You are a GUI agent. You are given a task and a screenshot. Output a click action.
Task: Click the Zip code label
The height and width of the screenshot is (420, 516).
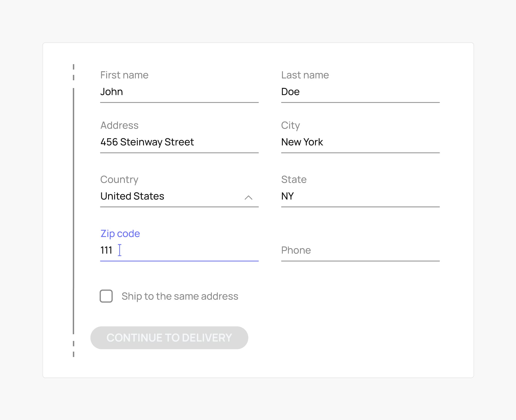(x=120, y=234)
